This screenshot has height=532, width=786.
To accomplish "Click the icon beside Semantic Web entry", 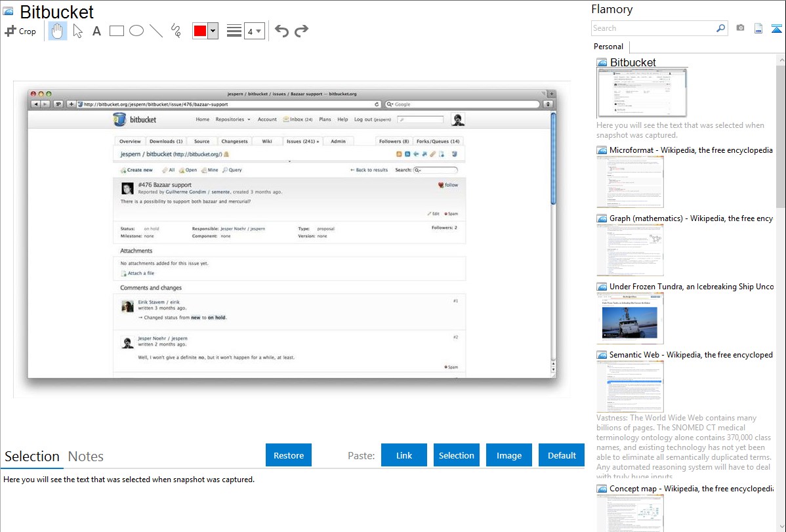I will point(602,355).
